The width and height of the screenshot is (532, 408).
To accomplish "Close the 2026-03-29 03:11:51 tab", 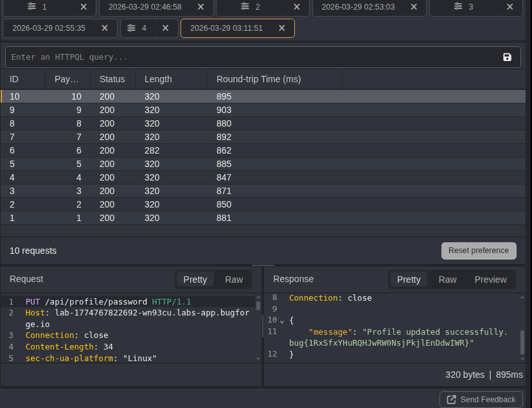I will click(281, 28).
